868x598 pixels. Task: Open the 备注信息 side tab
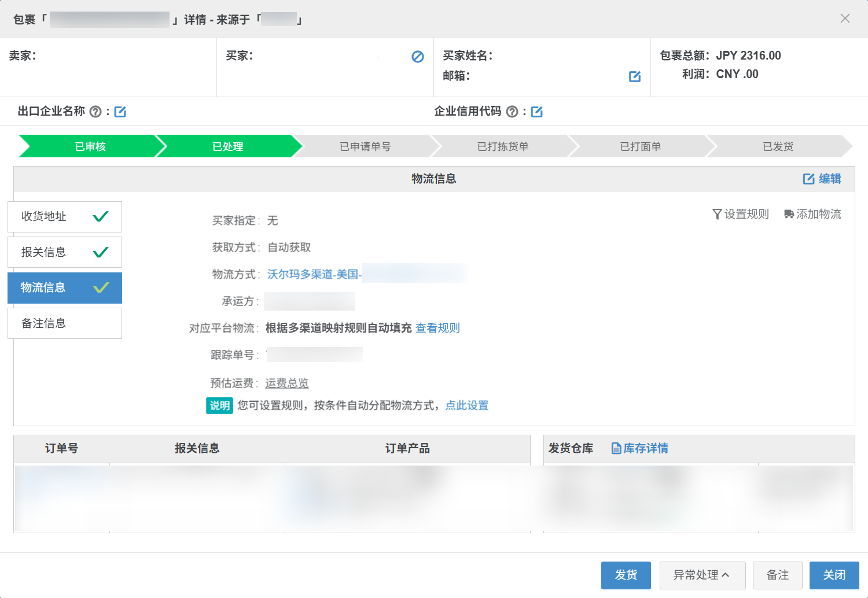click(65, 323)
